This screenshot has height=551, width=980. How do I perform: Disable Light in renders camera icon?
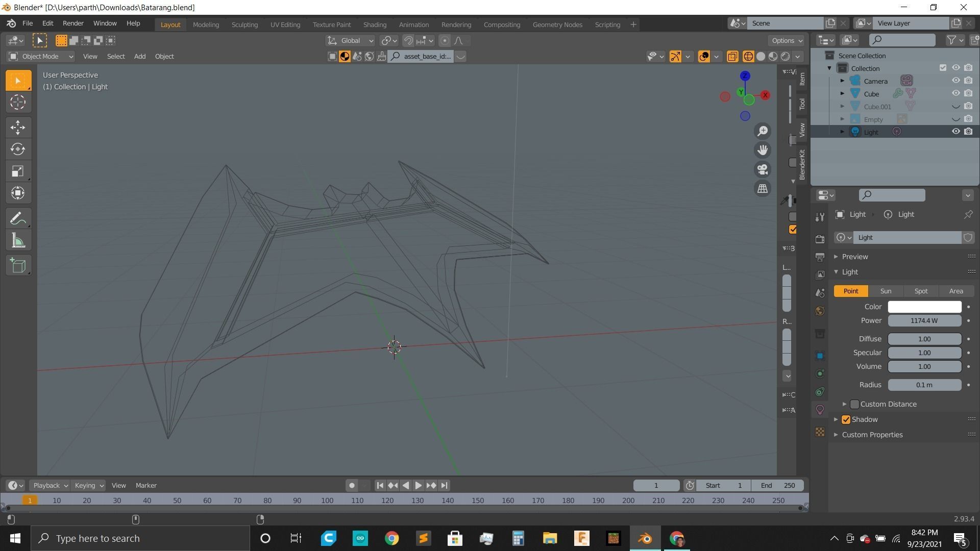point(968,132)
